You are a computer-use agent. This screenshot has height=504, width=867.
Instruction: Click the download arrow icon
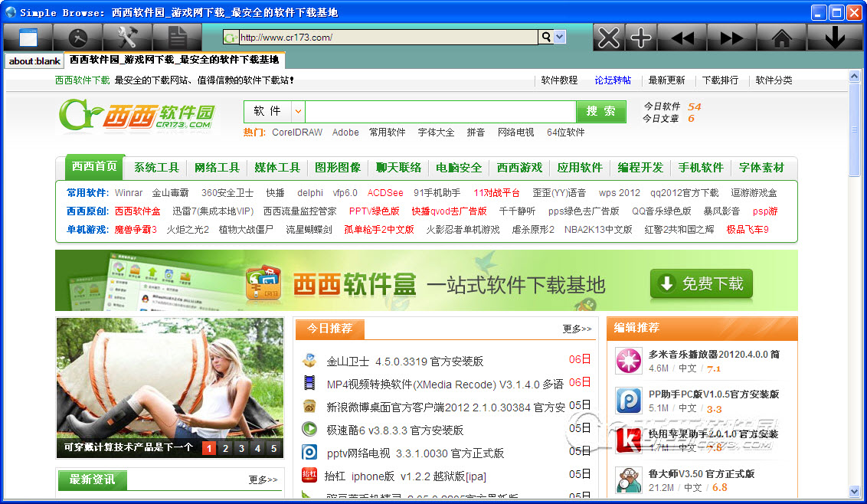click(x=834, y=38)
